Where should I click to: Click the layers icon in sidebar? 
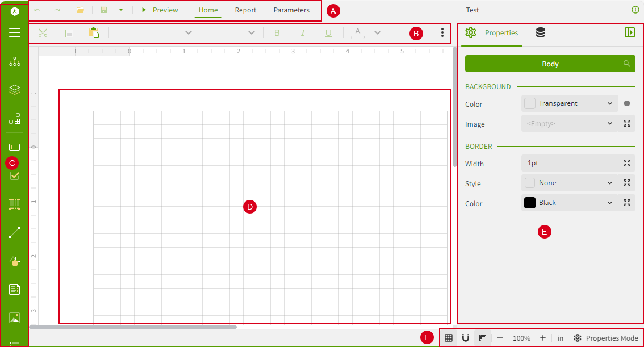tap(15, 90)
